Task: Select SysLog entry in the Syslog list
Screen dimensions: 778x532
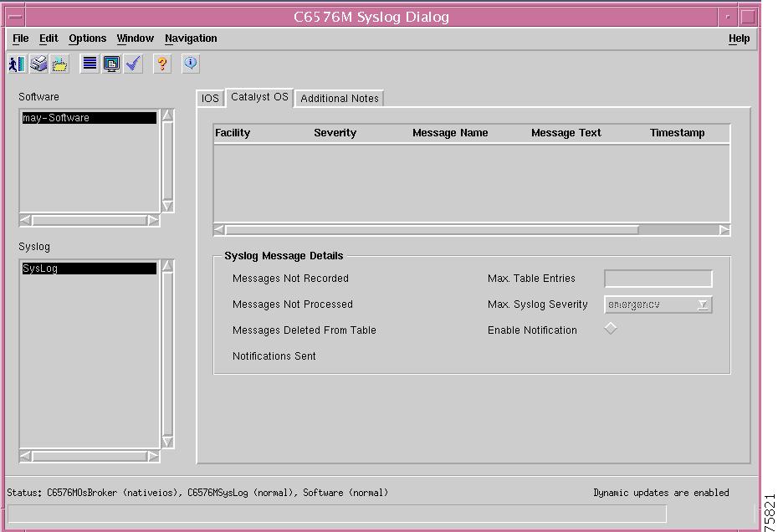Action: click(90, 269)
